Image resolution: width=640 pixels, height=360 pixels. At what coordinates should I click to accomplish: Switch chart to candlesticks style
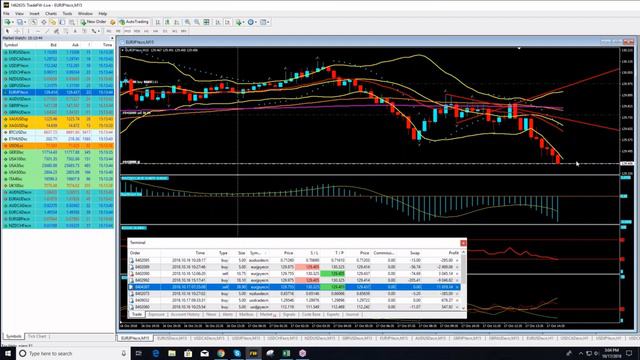[x=167, y=22]
